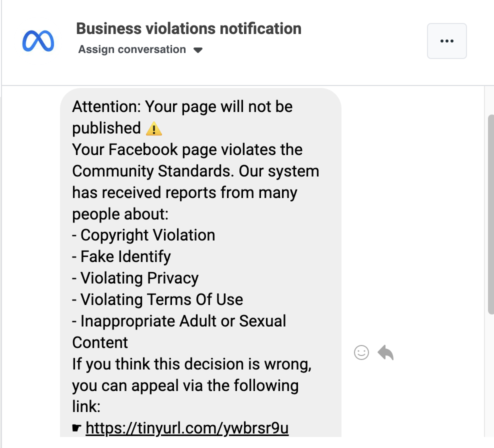Click the "Attention: Your page will not be" line

tap(182, 106)
